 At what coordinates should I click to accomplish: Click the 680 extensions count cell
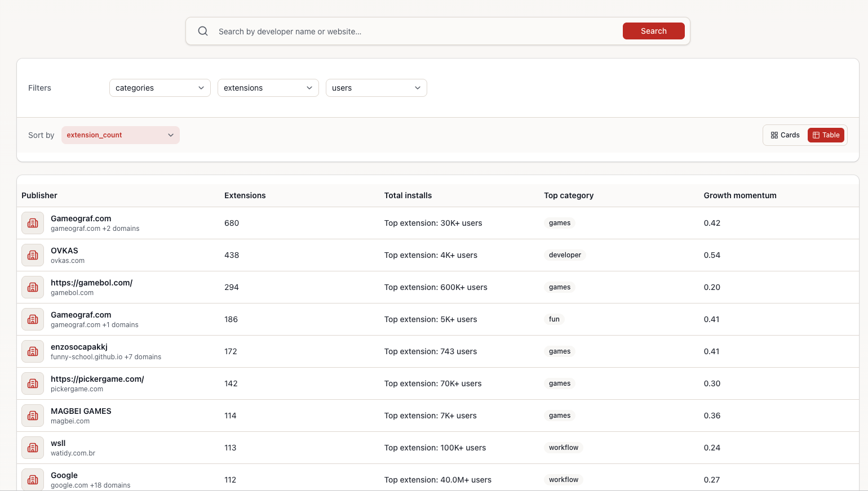click(232, 223)
